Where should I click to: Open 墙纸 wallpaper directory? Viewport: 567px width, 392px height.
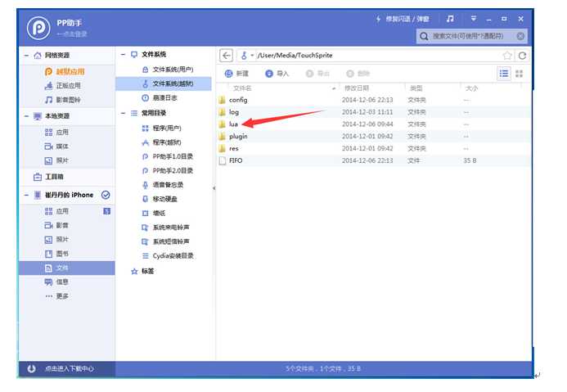pyautogui.click(x=154, y=214)
